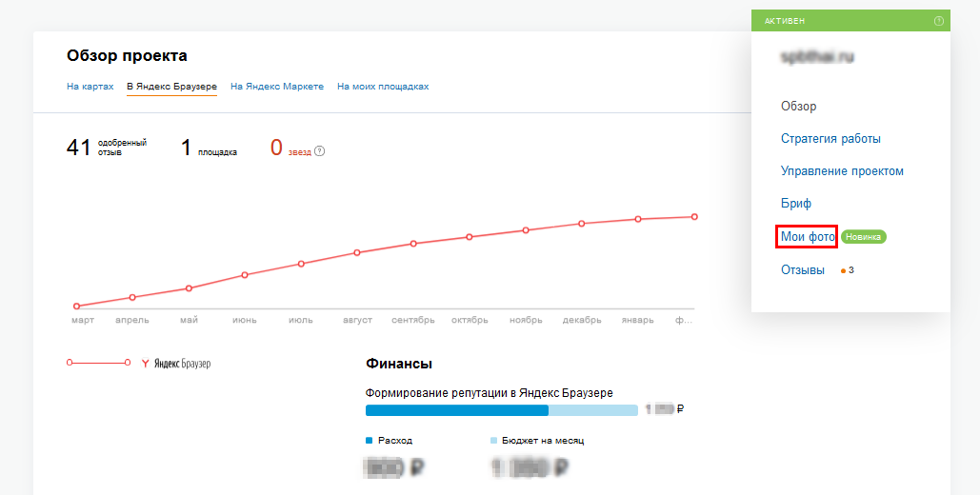Click the 41 одобренный отзыв counter
The width and height of the screenshot is (980, 495).
(107, 148)
